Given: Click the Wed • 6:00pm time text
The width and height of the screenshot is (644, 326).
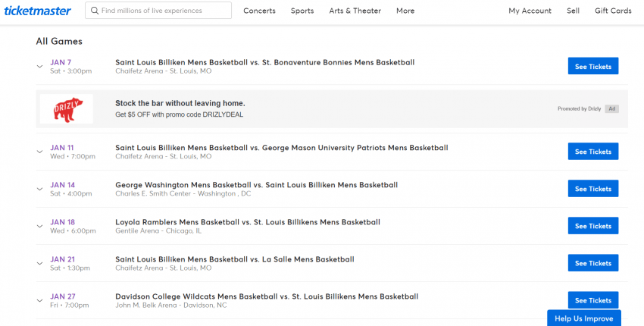Looking at the screenshot, I should point(73,231).
